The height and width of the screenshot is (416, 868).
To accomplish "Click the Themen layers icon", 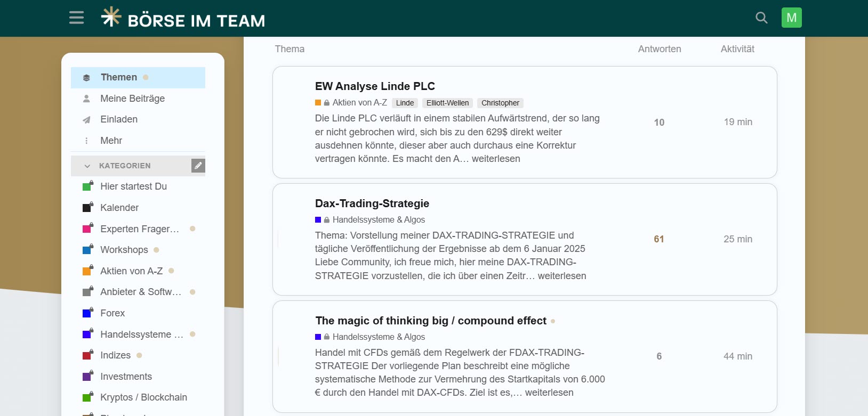I will (x=86, y=78).
